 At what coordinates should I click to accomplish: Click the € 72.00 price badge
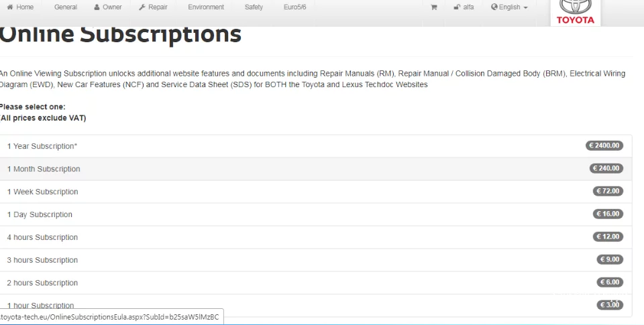tap(608, 191)
